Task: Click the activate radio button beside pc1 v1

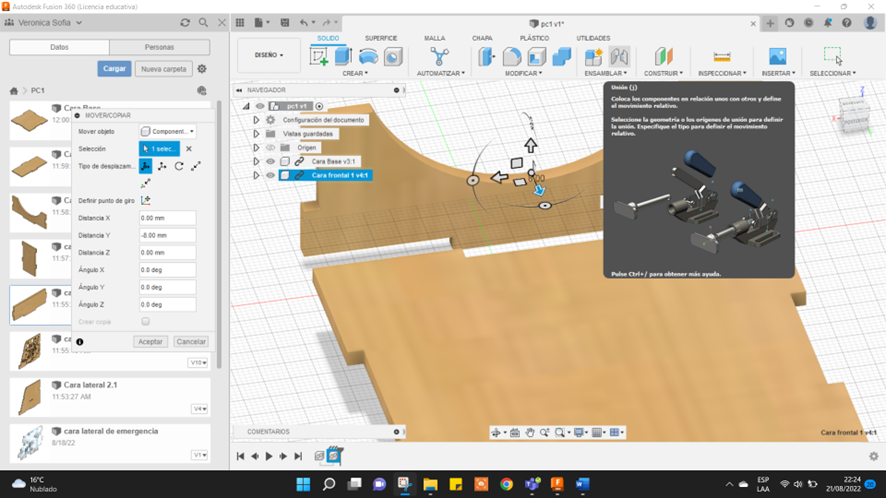Action: click(319, 106)
